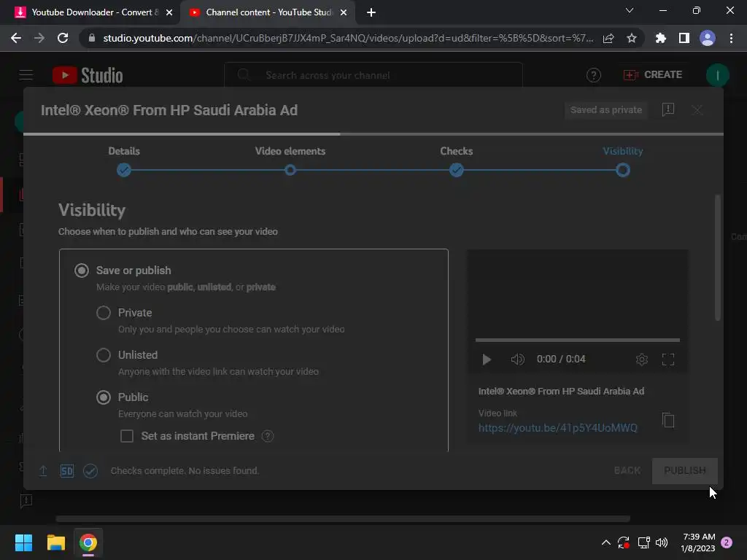Screen dimensions: 747x560
Task: Close the Youtube Downloader tab
Action: [x=169, y=12]
